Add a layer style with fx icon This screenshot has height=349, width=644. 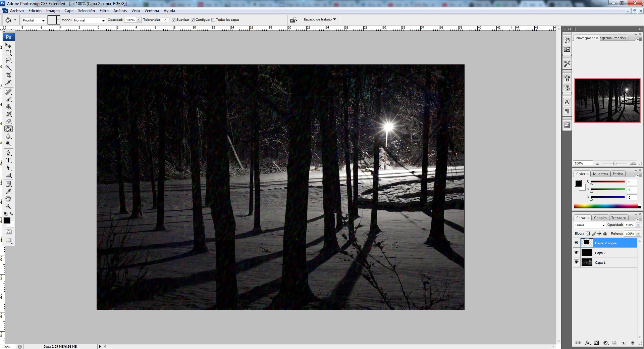(587, 343)
